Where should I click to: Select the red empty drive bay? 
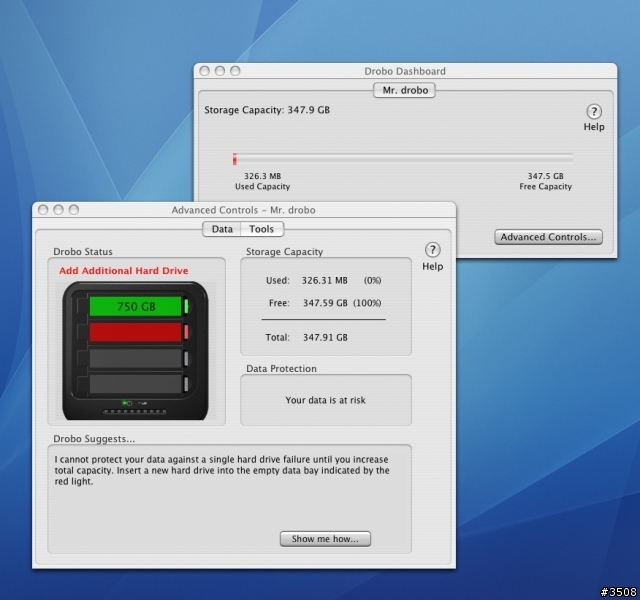pyautogui.click(x=135, y=332)
